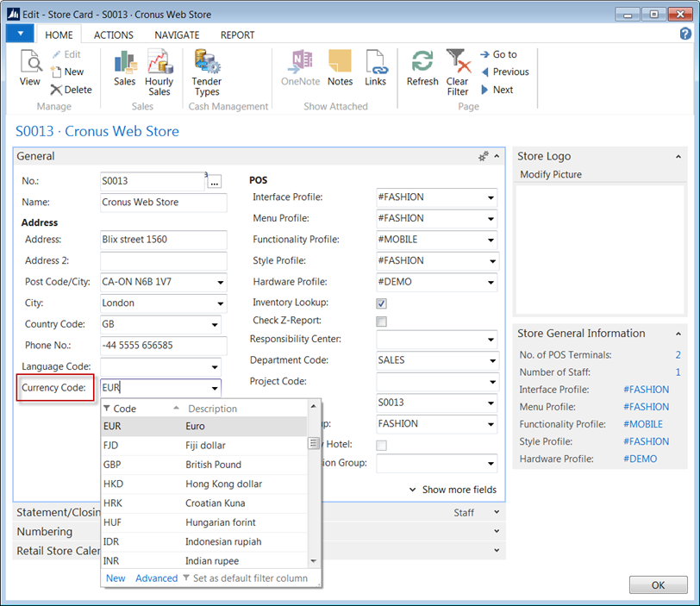Open the NAVIGATE ribbon tab

tap(177, 35)
